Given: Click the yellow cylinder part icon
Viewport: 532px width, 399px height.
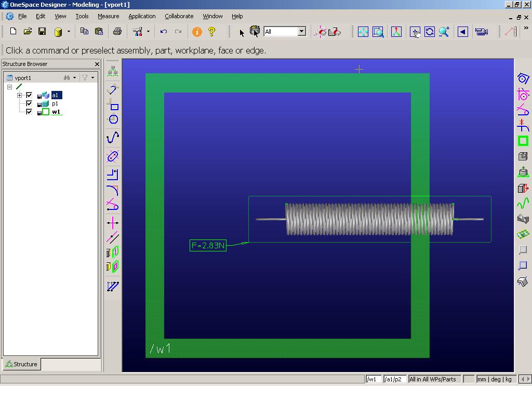Looking at the screenshot, I should click(x=58, y=32).
